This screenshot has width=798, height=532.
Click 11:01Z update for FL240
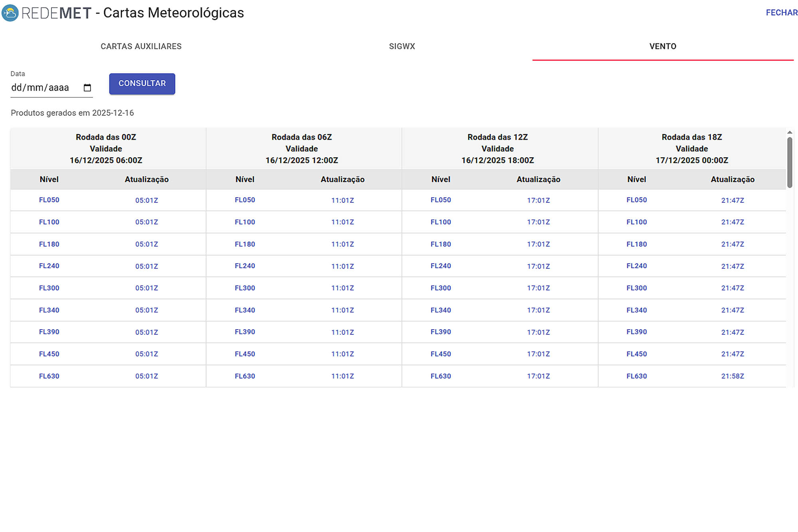pos(342,266)
